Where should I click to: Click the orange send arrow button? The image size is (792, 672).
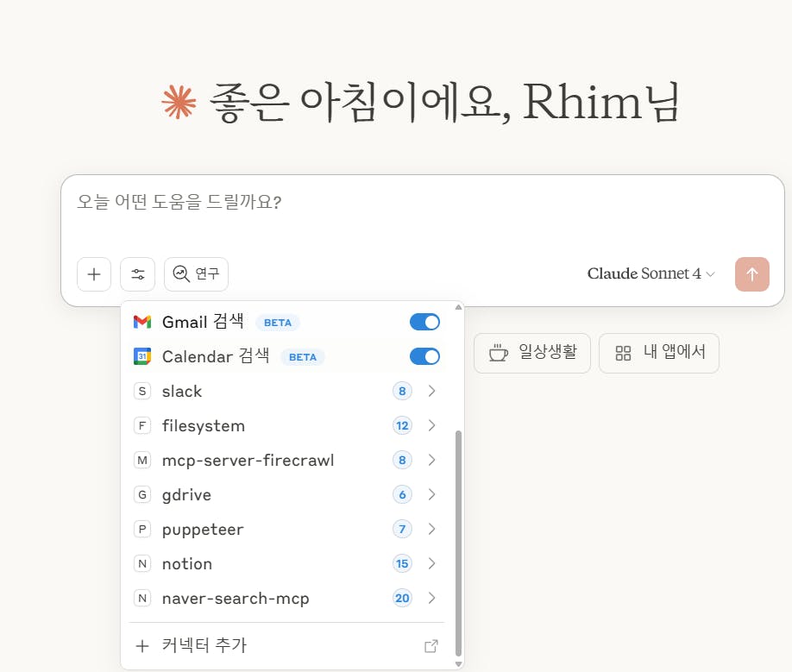[x=752, y=274]
